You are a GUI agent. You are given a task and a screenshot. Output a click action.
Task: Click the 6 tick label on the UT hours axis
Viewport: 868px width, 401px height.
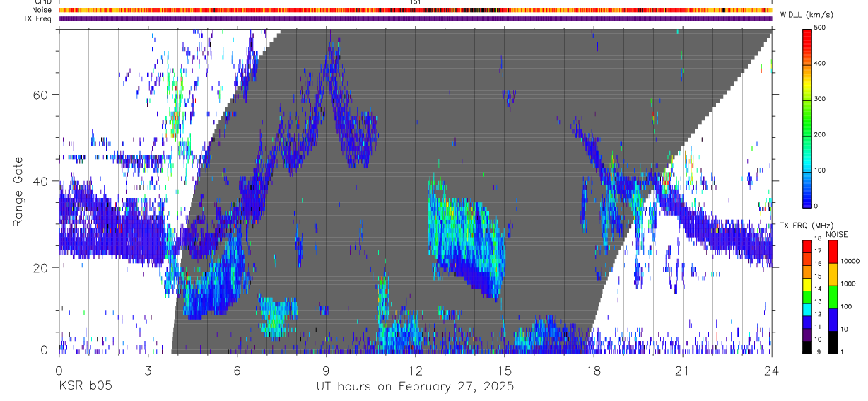237,370
